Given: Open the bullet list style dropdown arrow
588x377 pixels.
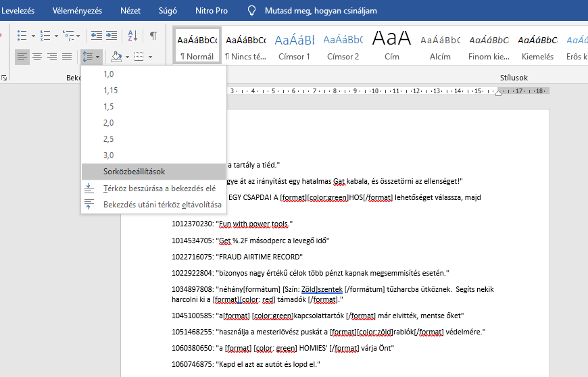Looking at the screenshot, I should click(x=33, y=36).
